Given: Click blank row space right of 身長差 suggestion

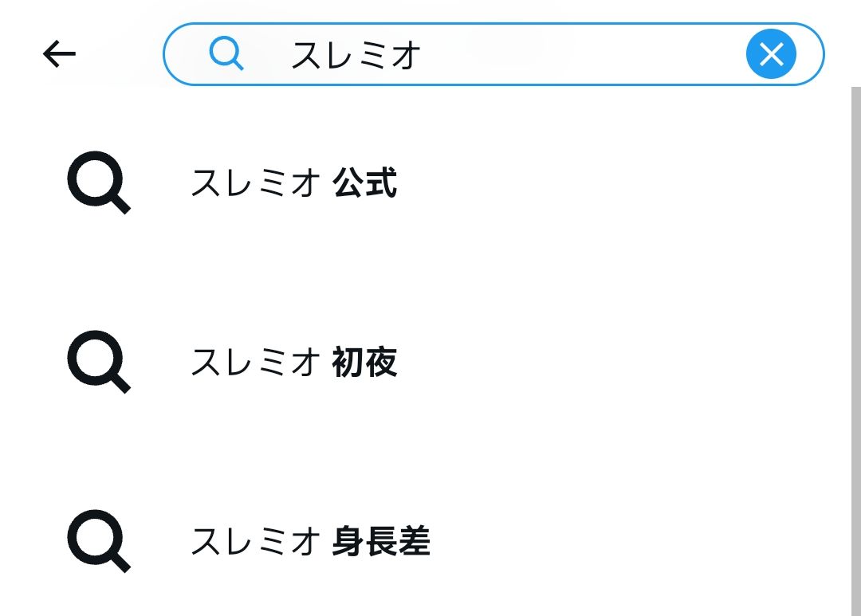Looking at the screenshot, I should (x=638, y=542).
